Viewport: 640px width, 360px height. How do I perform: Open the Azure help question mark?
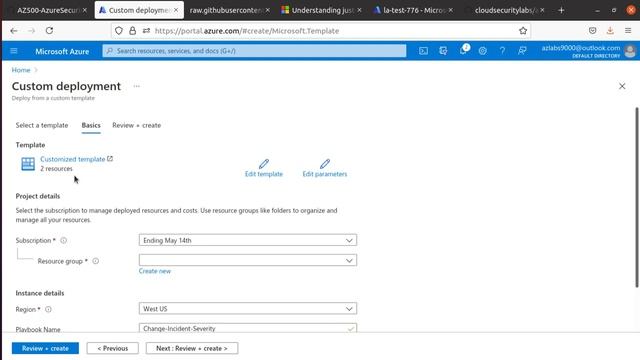pos(502,51)
